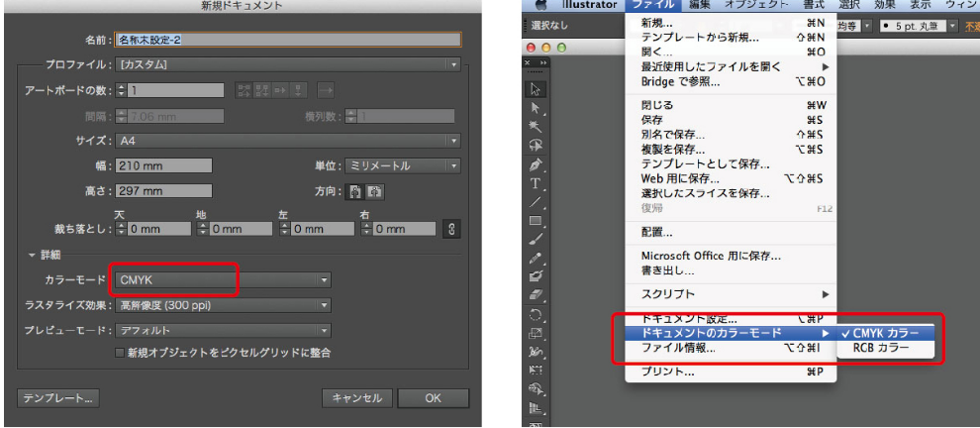This screenshot has height=428, width=980.
Task: Click the 右 bleed stepper arrows
Action: point(366,229)
